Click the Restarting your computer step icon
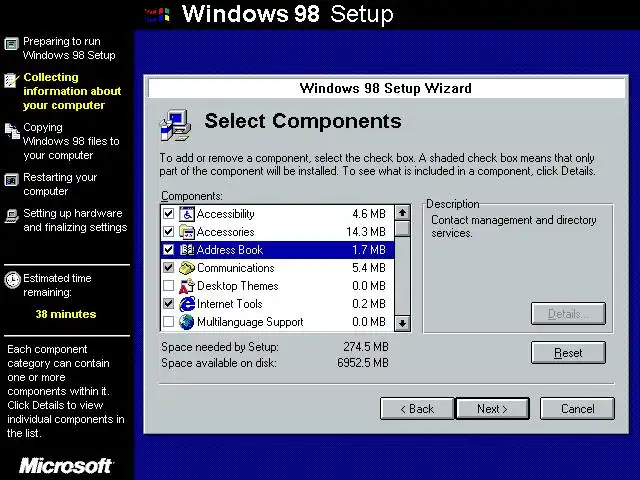640x480 pixels. click(11, 180)
